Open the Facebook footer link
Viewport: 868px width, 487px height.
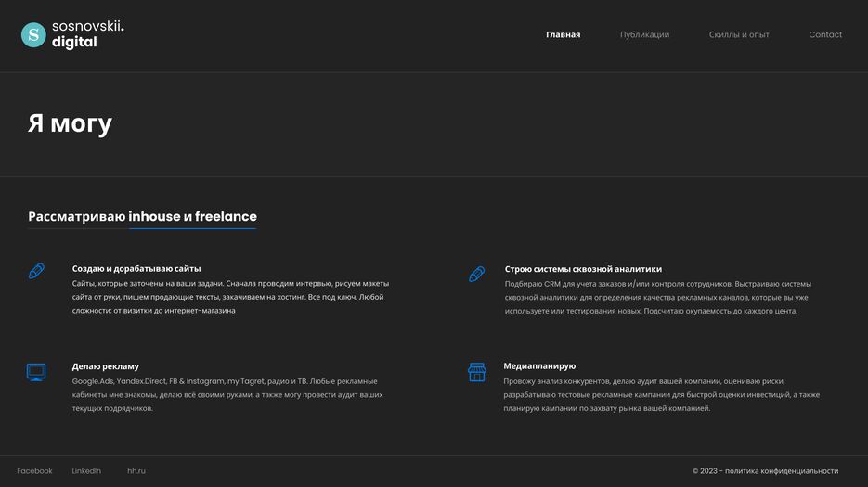[34, 471]
